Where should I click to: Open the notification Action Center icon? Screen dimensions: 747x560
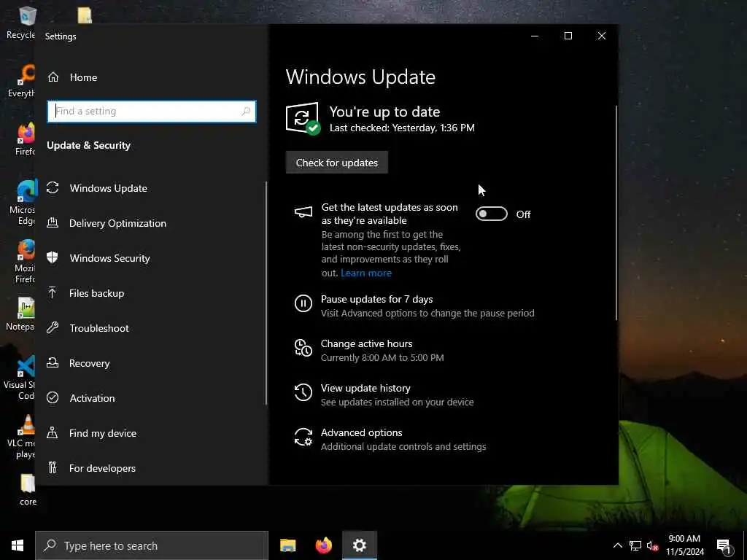(x=724, y=546)
